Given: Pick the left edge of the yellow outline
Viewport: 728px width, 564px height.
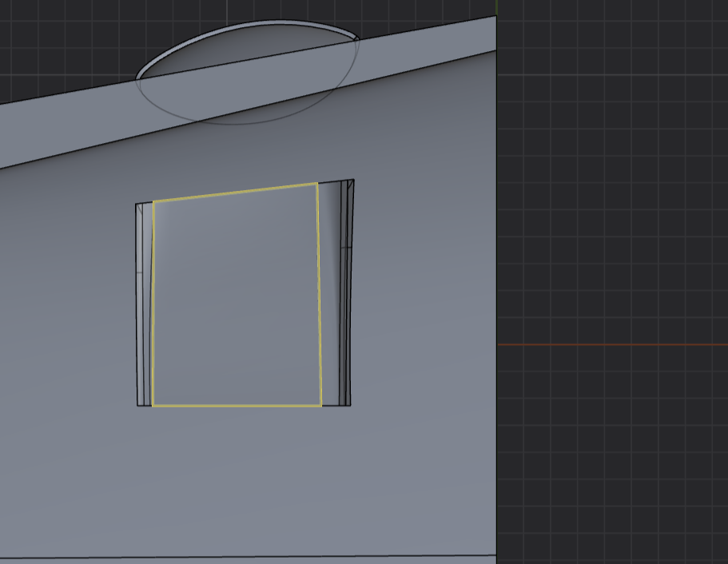Looking at the screenshot, I should pyautogui.click(x=152, y=304).
